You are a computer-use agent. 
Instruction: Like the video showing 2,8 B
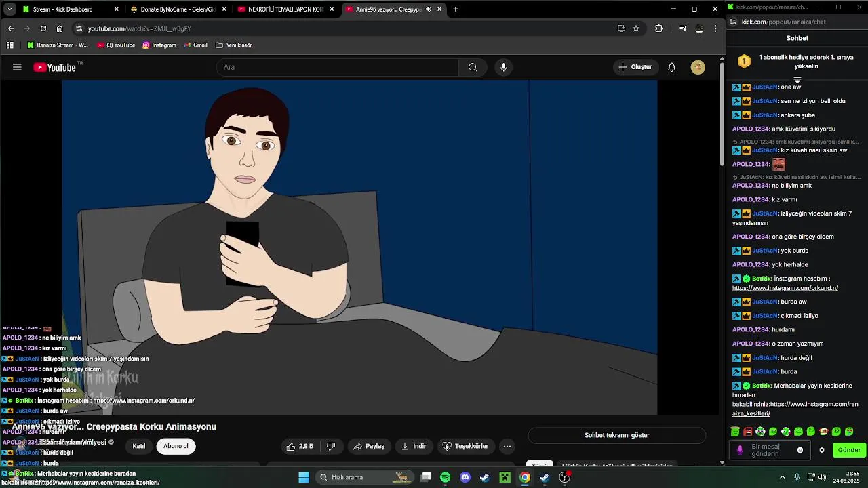point(300,446)
